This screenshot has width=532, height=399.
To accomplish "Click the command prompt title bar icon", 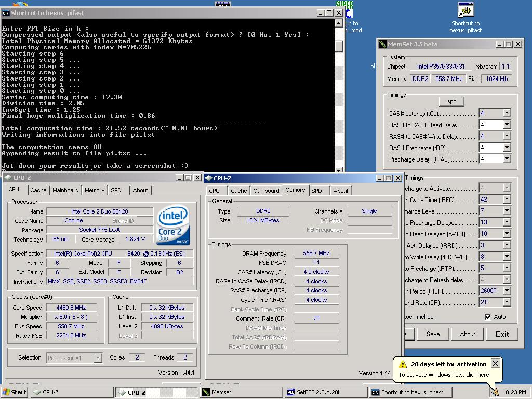I will 6,13.
